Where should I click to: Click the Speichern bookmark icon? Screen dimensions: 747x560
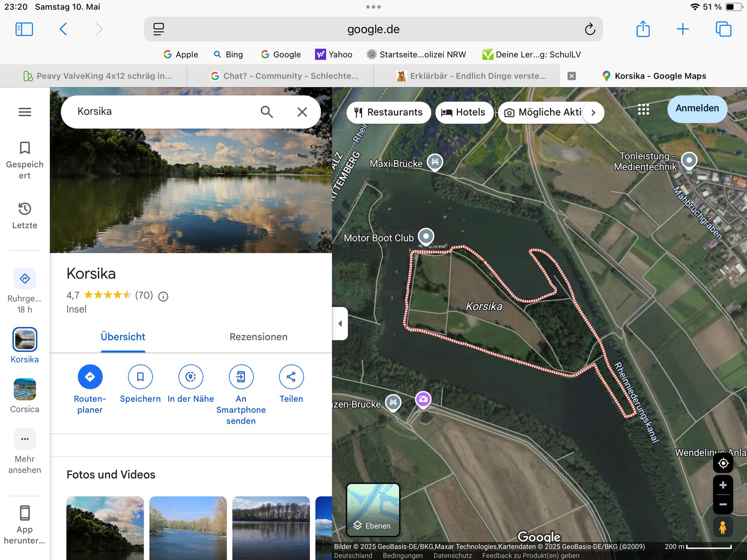(x=140, y=376)
